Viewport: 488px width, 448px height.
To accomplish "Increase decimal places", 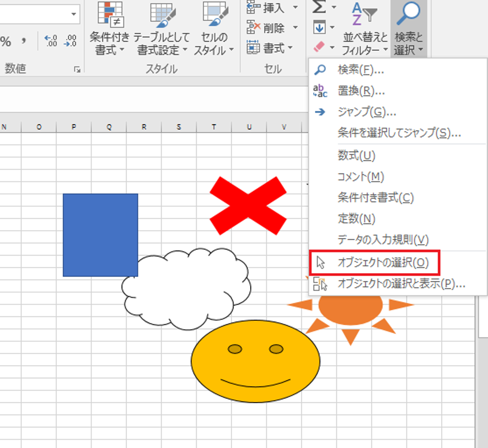I will pyautogui.click(x=51, y=41).
